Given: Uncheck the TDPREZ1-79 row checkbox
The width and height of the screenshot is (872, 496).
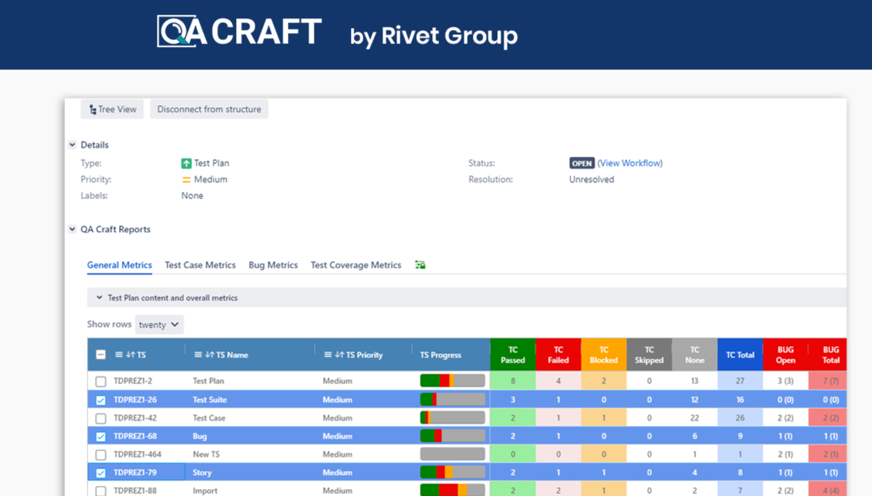Looking at the screenshot, I should click(x=101, y=473).
